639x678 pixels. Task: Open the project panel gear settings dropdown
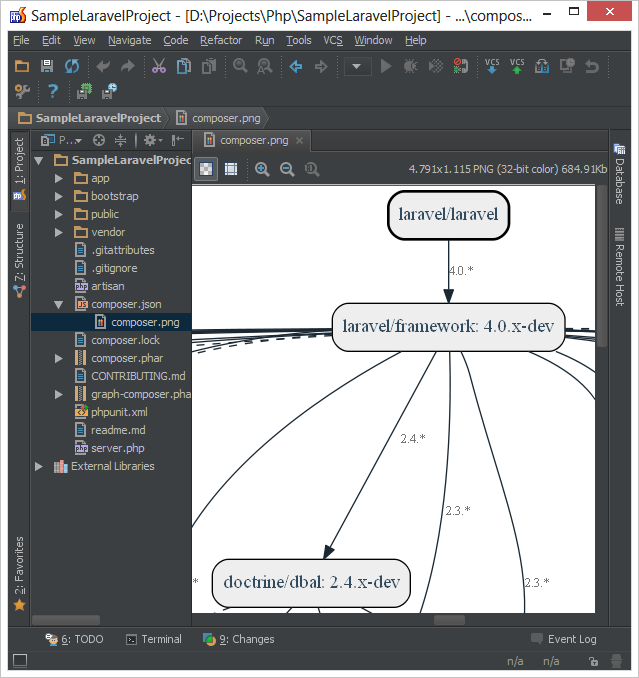coord(153,140)
